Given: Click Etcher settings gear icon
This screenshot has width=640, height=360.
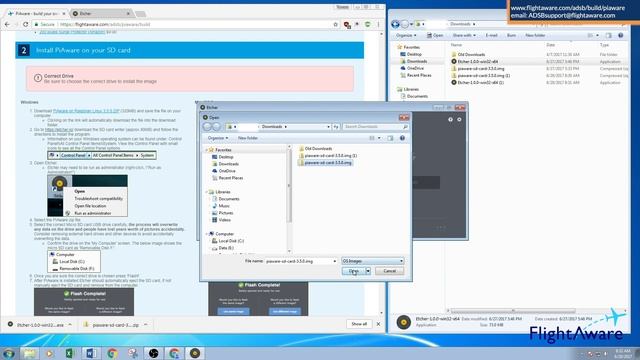Looking at the screenshot, I should pyautogui.click(x=459, y=120).
